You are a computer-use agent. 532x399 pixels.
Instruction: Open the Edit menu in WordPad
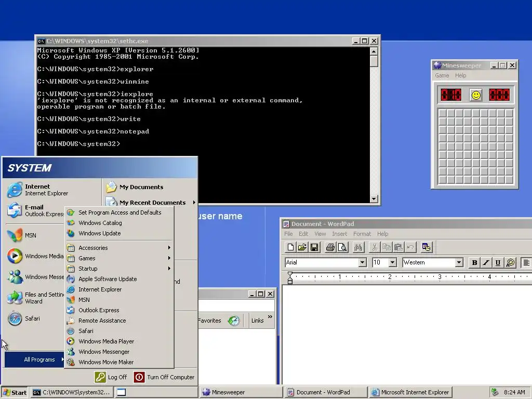(303, 234)
